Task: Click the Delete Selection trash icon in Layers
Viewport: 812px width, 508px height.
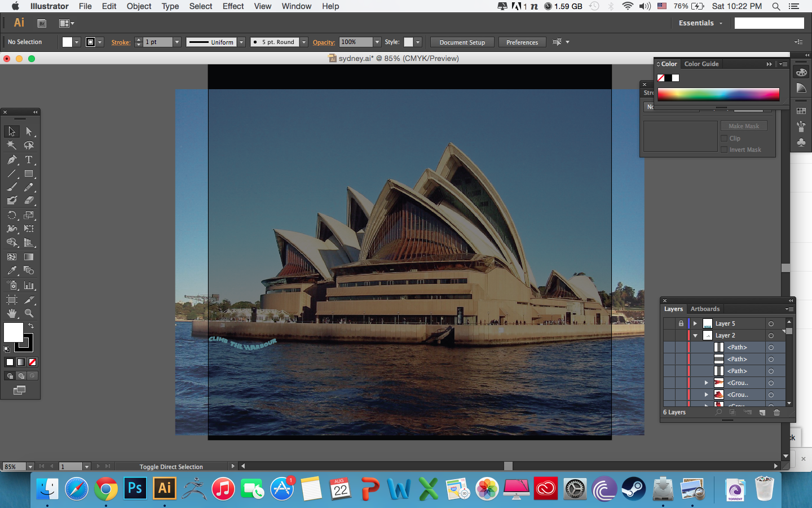Action: point(776,413)
